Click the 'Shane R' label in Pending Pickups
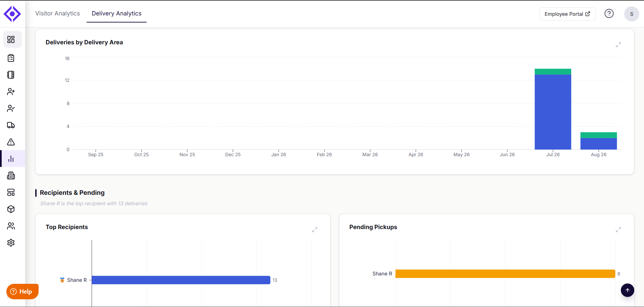This screenshot has width=644, height=307. [382, 274]
